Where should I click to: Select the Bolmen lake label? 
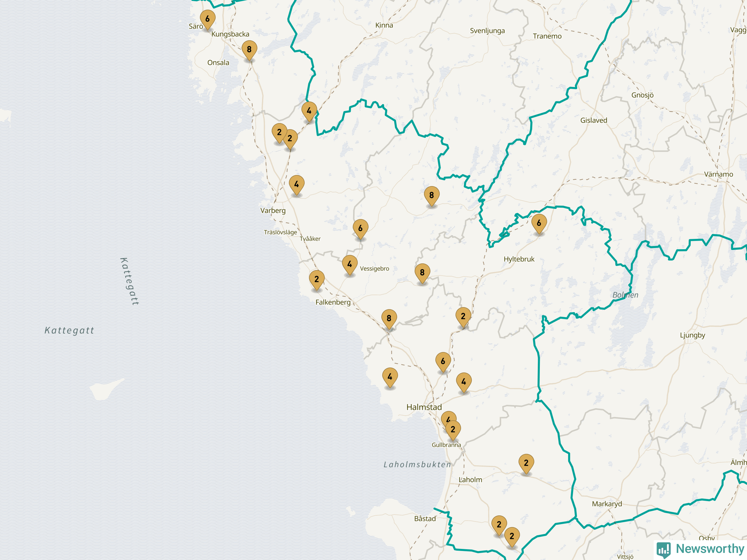625,295
